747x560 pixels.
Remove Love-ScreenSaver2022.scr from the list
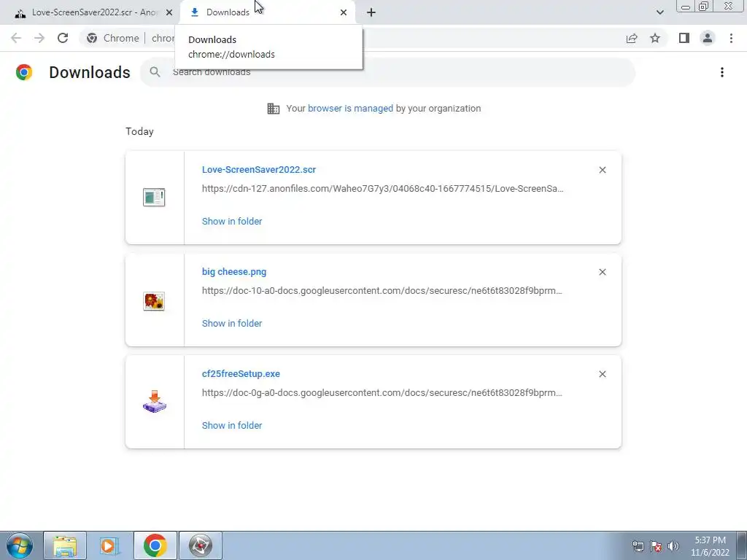coord(603,170)
